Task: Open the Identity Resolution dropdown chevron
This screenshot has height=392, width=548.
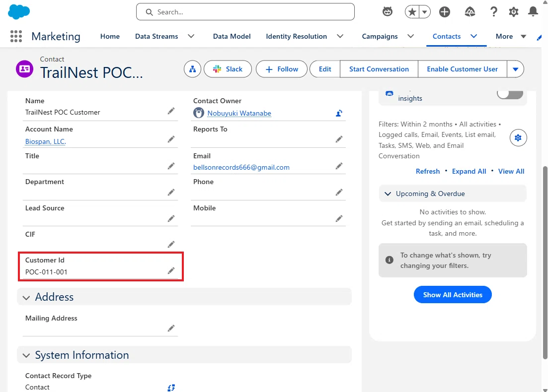Action: tap(340, 36)
